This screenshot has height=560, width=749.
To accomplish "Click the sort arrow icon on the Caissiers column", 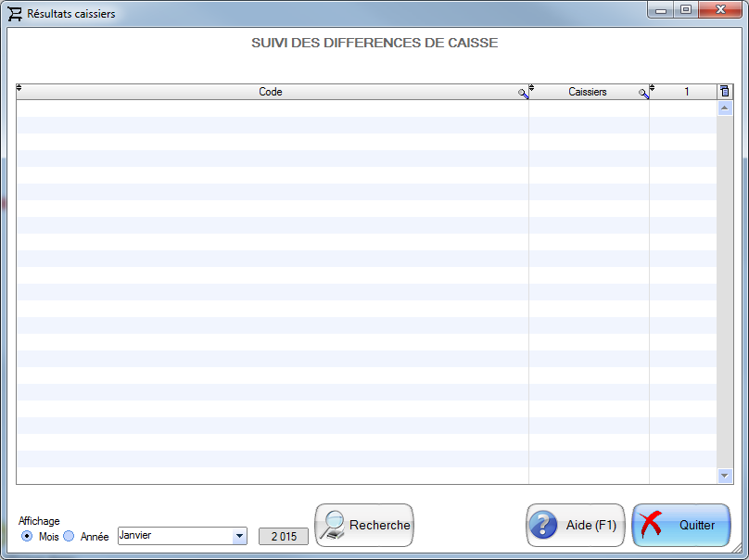I will point(530,89).
